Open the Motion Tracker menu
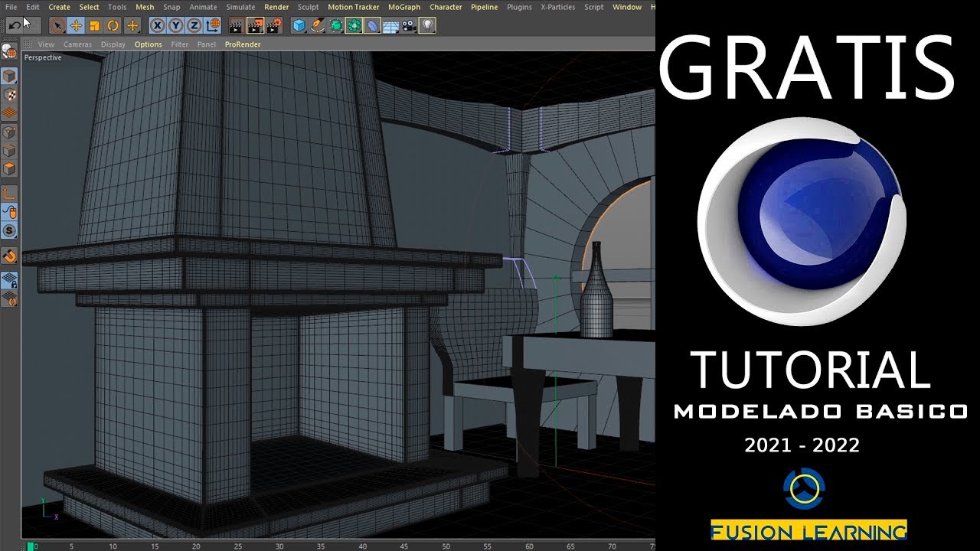Viewport: 980px width, 551px height. [x=353, y=7]
